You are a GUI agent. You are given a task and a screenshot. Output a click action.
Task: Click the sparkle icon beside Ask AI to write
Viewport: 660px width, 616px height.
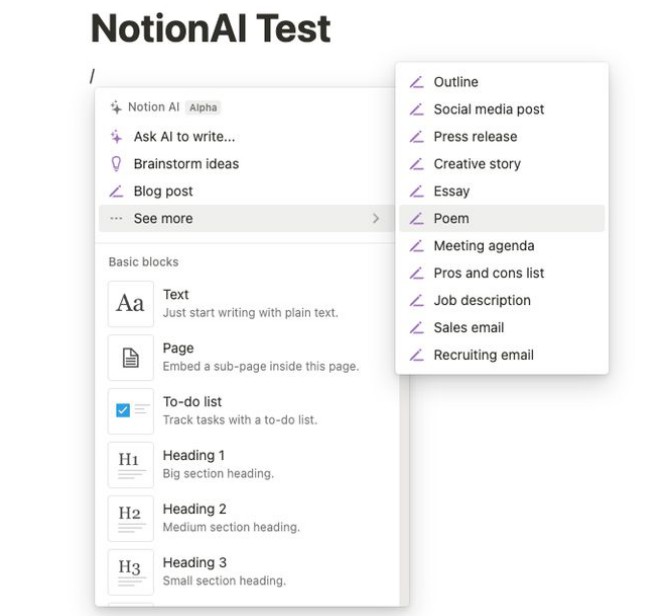click(116, 137)
